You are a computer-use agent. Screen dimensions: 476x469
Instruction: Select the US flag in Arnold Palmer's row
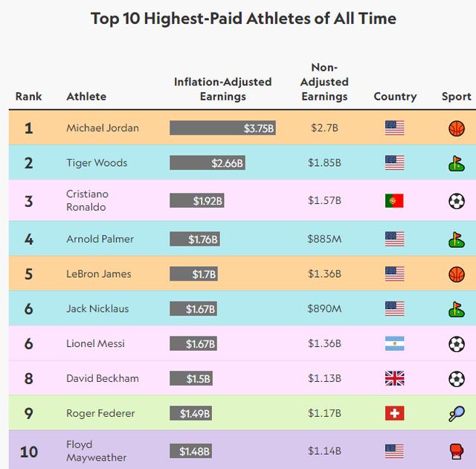click(394, 239)
